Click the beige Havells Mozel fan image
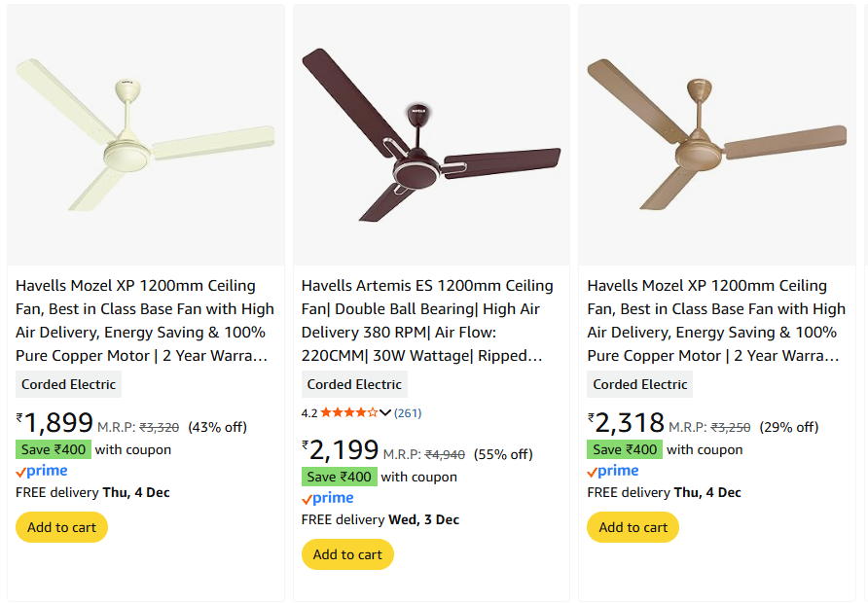This screenshot has width=868, height=603. coord(717,136)
